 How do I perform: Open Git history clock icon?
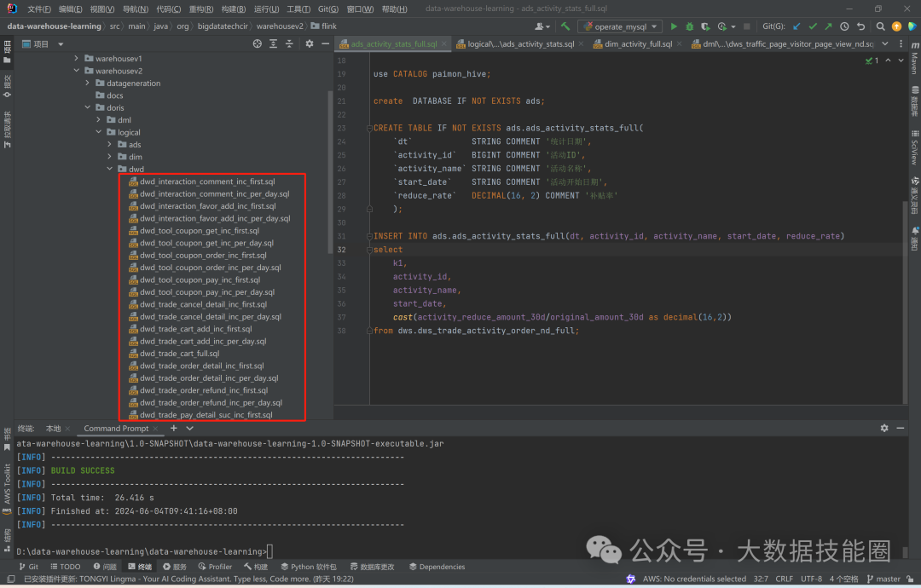tap(844, 26)
